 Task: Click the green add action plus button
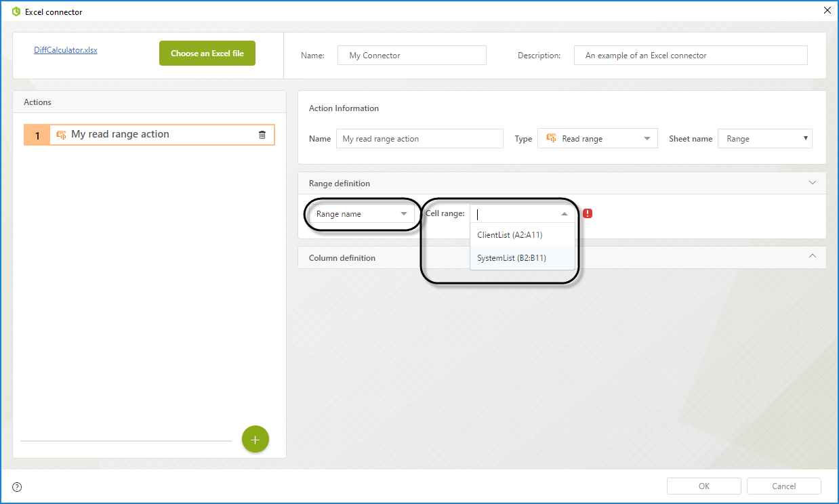255,440
